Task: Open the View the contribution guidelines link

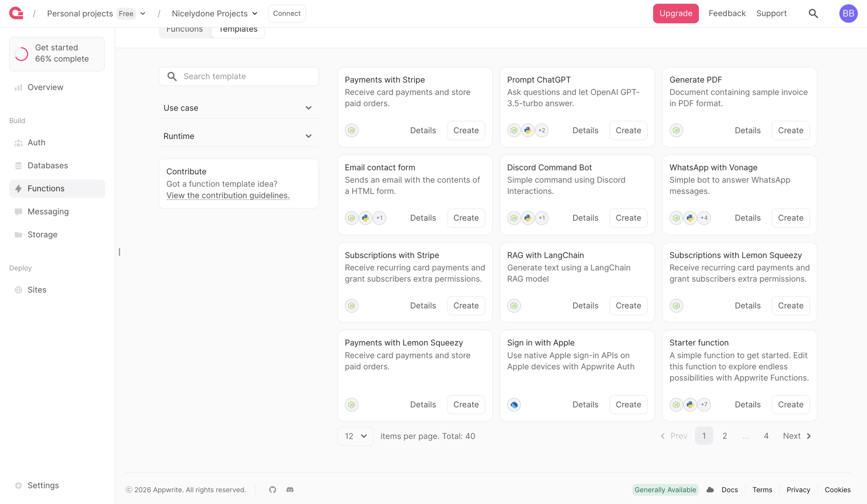Action: tap(228, 195)
